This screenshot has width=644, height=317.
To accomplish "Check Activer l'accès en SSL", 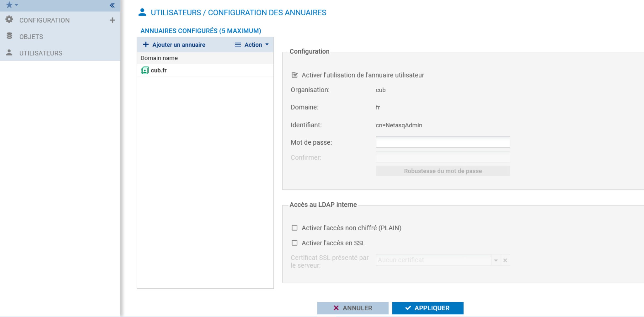I will tap(295, 243).
